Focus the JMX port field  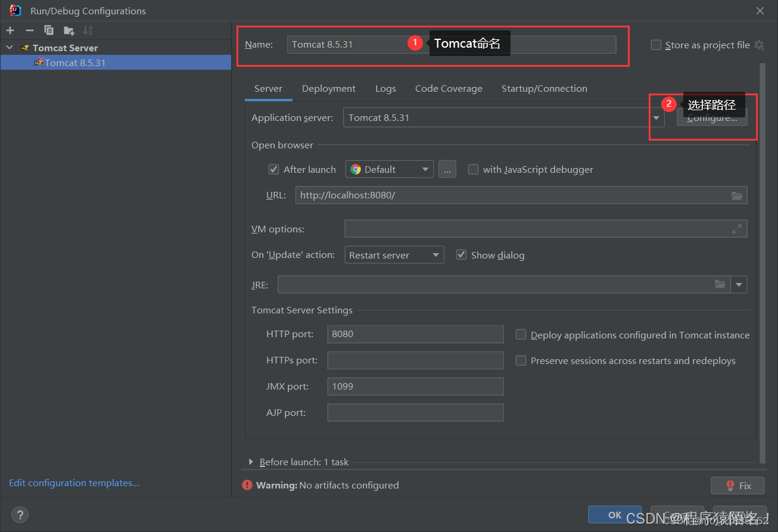[415, 387]
